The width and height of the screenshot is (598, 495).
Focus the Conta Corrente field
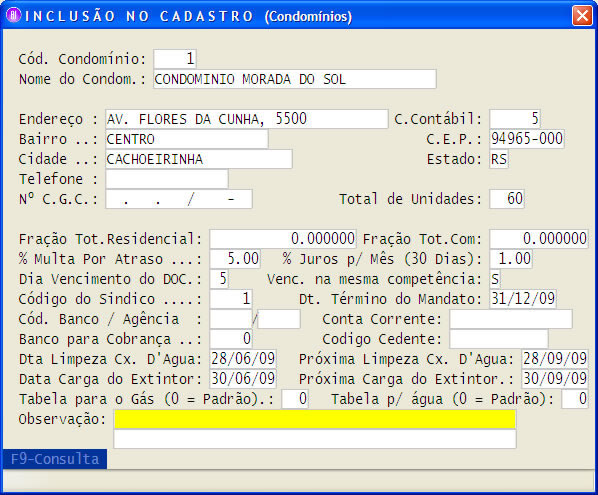coord(511,319)
